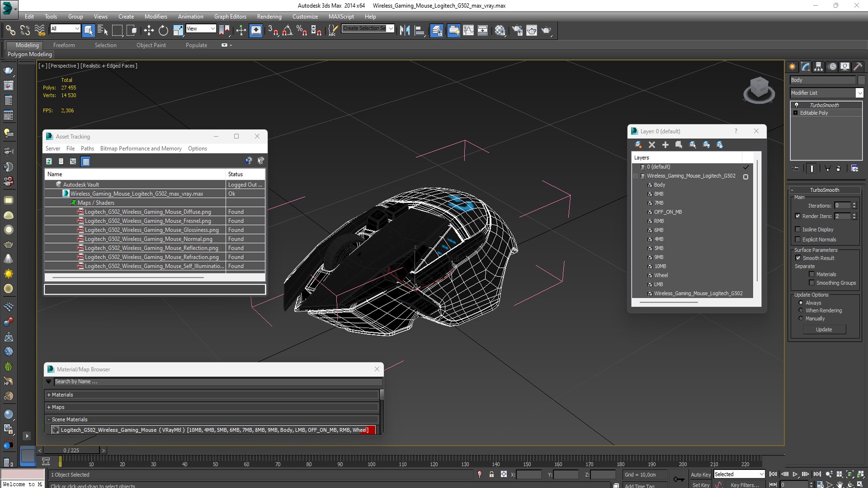Viewport: 868px width, 488px height.
Task: Switch Asset Tracking to table view
Action: coord(86,161)
